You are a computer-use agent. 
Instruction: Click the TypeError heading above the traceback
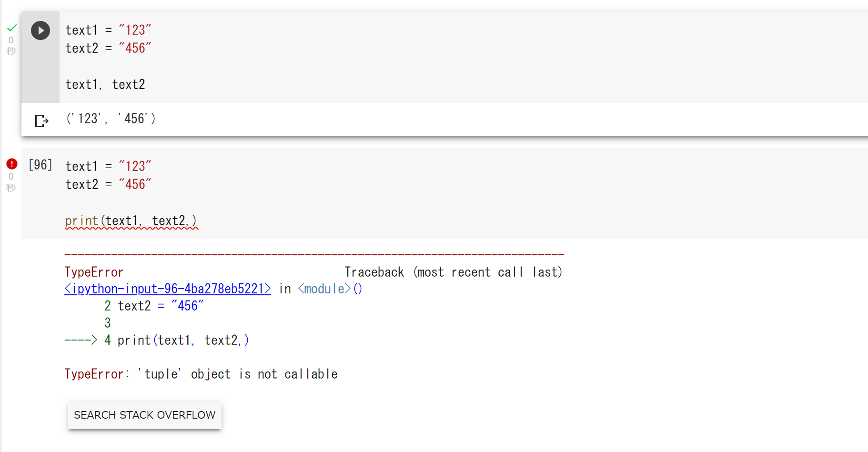point(94,272)
